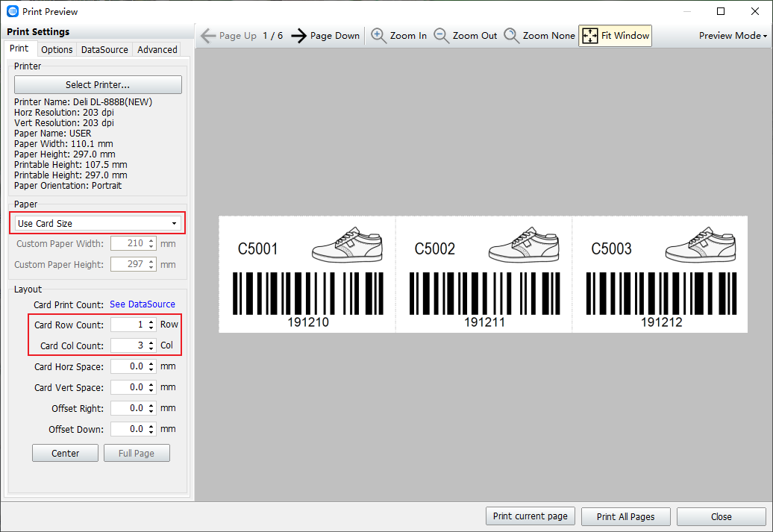This screenshot has width=773, height=532.
Task: Click the Print All Pages button
Action: tap(625, 516)
